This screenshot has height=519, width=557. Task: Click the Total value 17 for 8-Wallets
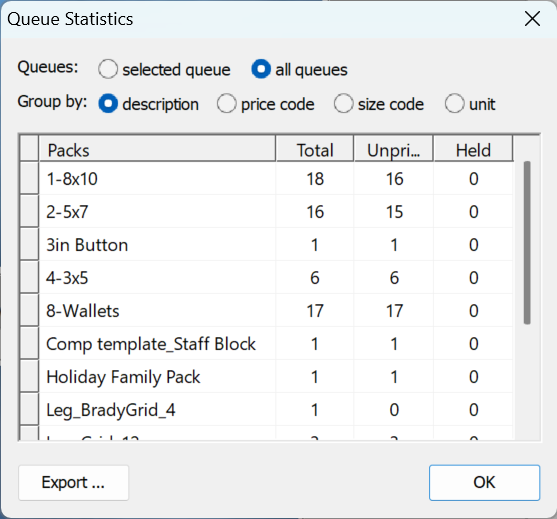315,310
